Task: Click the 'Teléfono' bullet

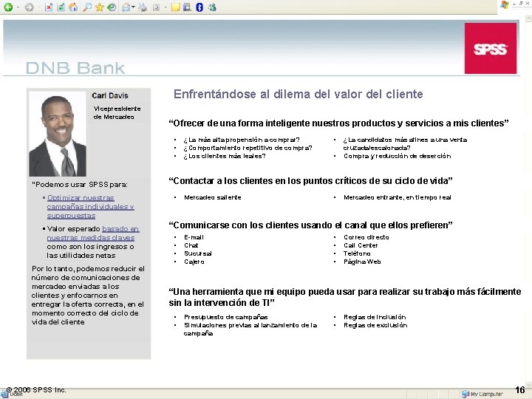Action: coord(357,253)
